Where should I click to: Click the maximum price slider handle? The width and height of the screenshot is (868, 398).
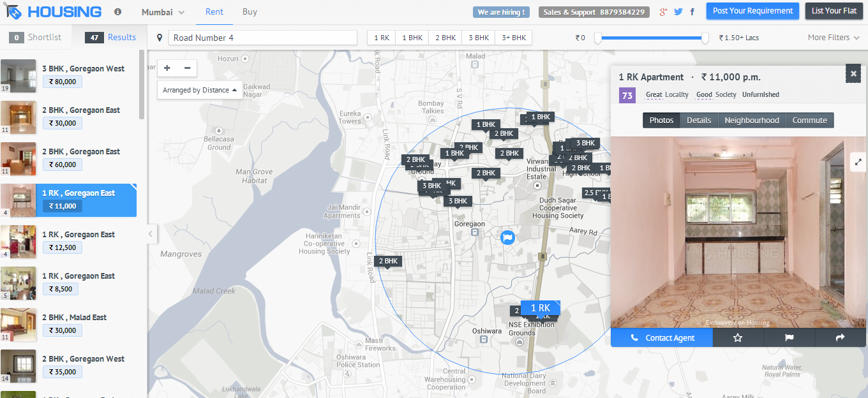point(705,38)
